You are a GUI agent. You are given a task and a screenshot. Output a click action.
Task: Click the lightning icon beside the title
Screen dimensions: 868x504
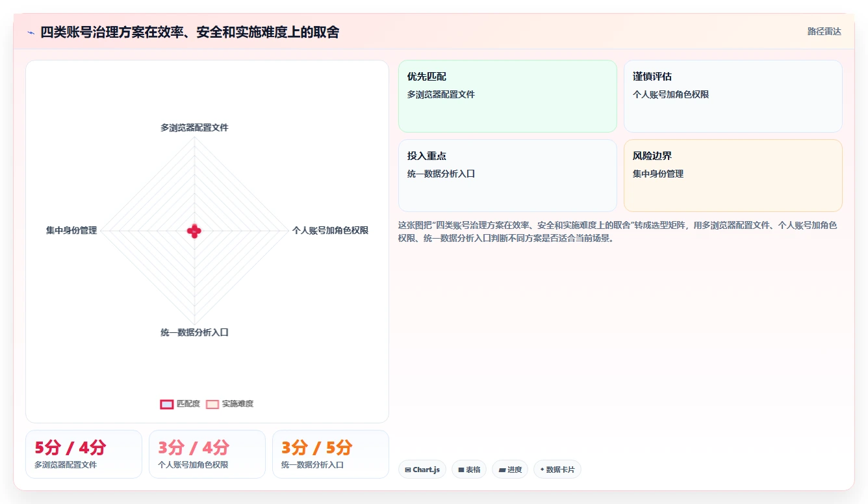tap(31, 33)
